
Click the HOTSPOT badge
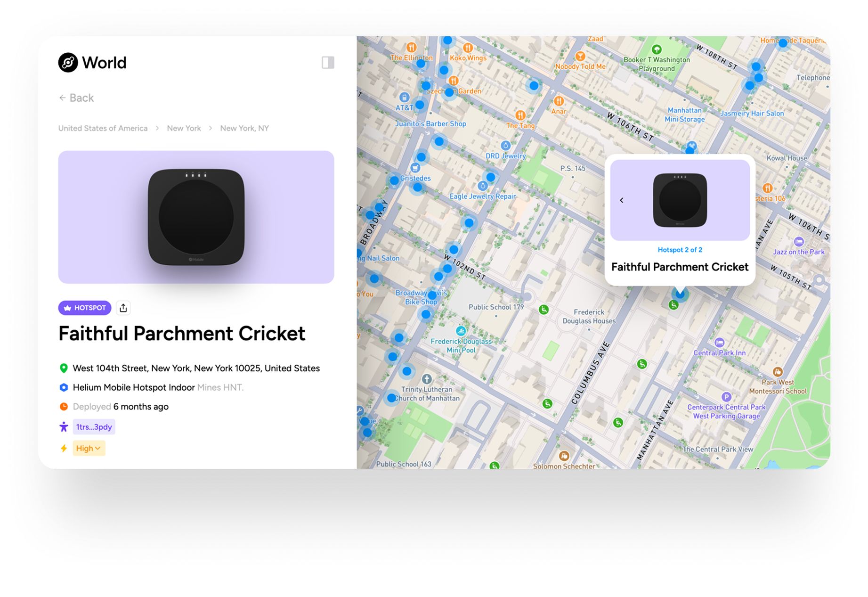click(85, 308)
